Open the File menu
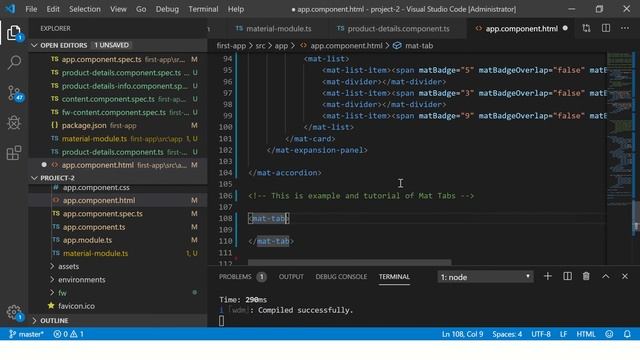 pyautogui.click(x=31, y=9)
